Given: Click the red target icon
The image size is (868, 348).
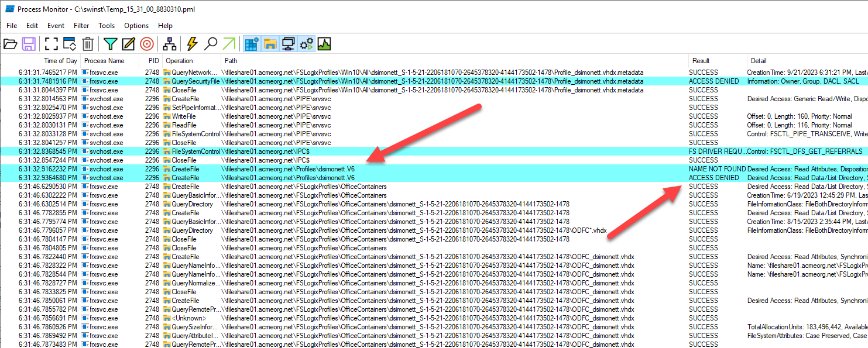Looking at the screenshot, I should coord(146,43).
